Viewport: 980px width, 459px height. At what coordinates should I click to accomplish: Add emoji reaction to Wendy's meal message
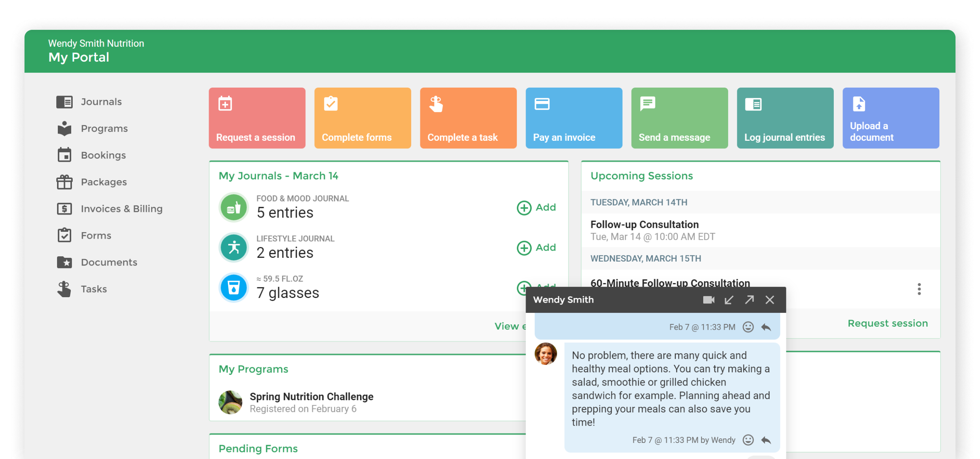(x=748, y=440)
